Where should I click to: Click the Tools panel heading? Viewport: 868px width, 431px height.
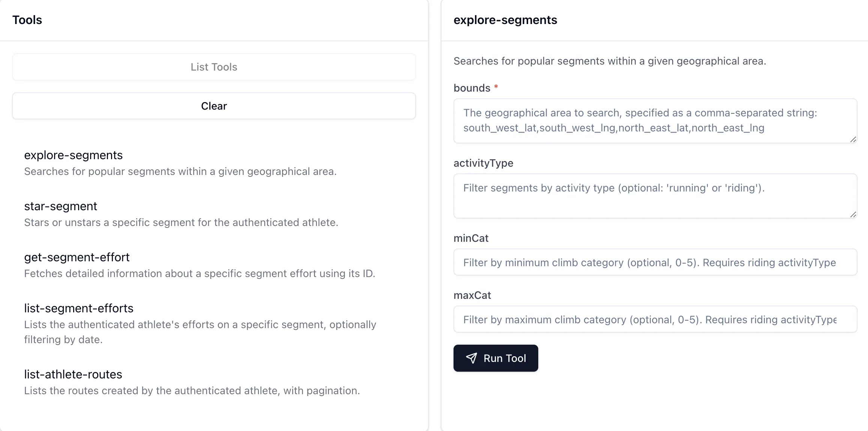tap(27, 20)
